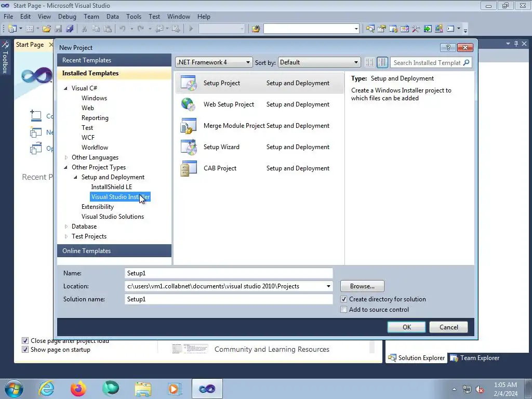The width and height of the screenshot is (532, 399).
Task: Open the Online Templates section
Action: [114, 251]
